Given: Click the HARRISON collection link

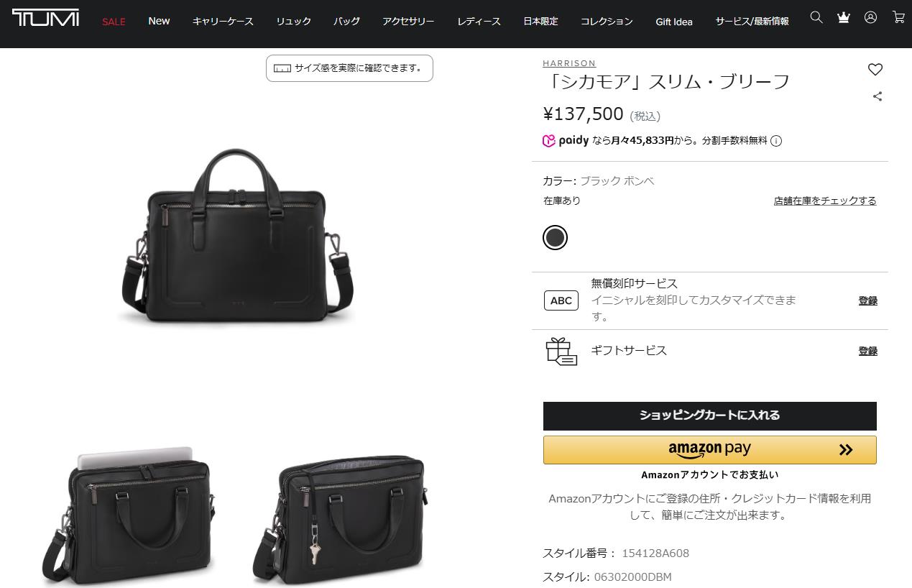Looking at the screenshot, I should (569, 63).
